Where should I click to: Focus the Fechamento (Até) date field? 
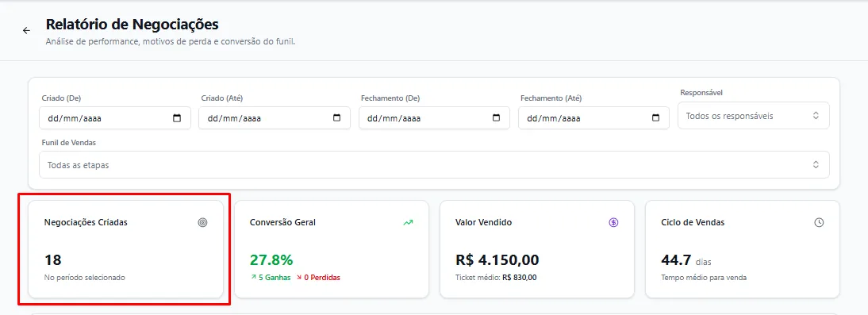coord(594,118)
